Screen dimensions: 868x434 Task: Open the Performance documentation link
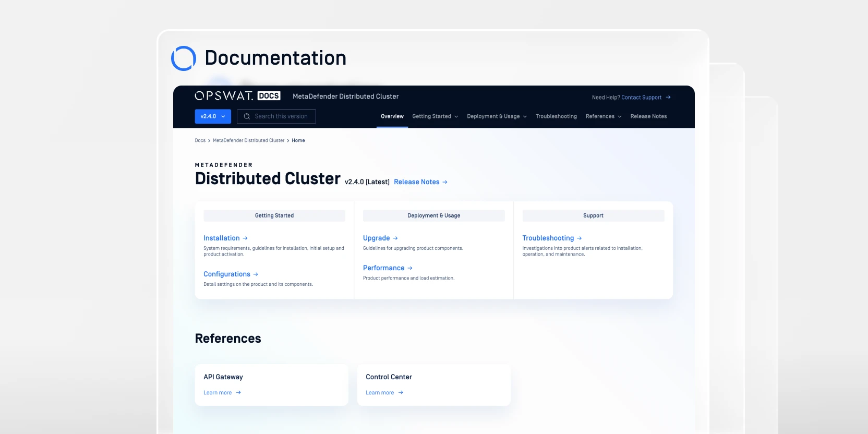coord(384,268)
